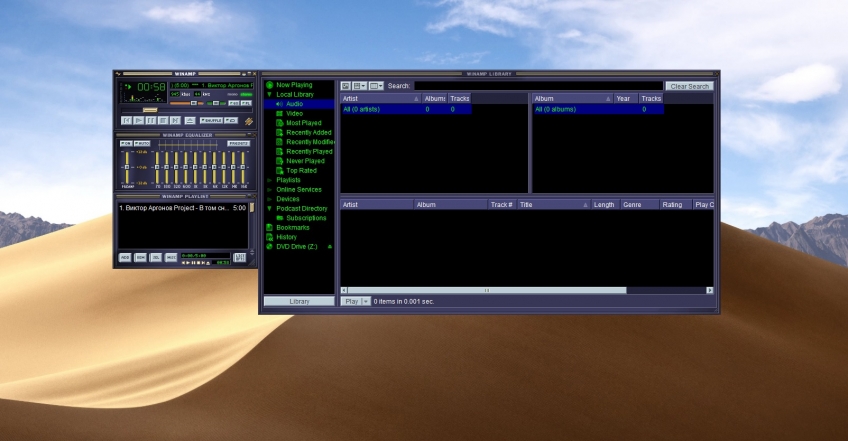Open the playlist SEL menu
The width and height of the screenshot is (848, 441).
tap(156, 258)
